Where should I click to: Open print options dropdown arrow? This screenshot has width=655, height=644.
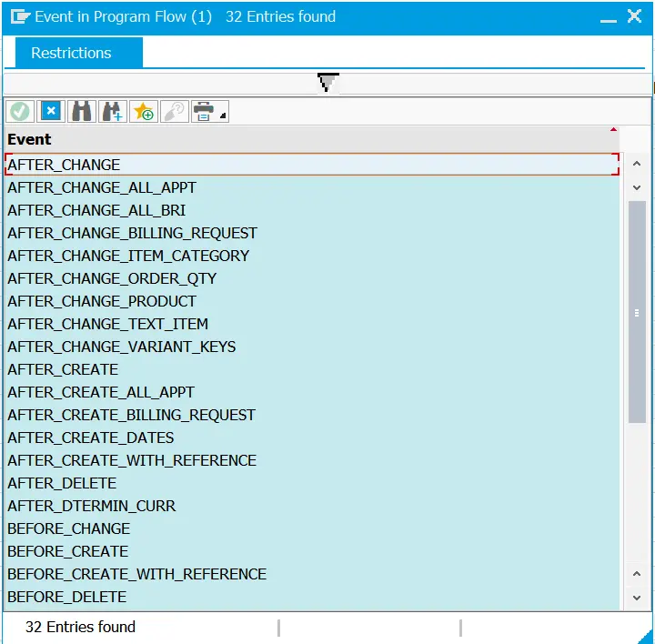click(x=223, y=116)
